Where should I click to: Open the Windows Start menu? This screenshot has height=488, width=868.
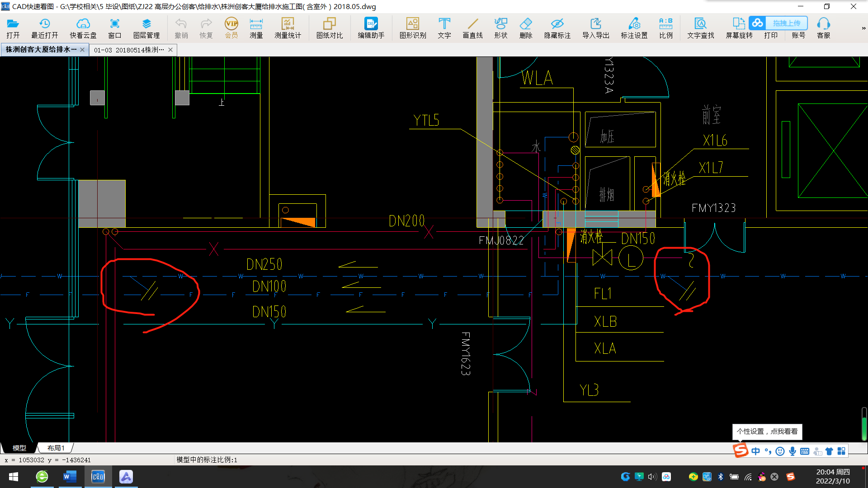(14, 477)
